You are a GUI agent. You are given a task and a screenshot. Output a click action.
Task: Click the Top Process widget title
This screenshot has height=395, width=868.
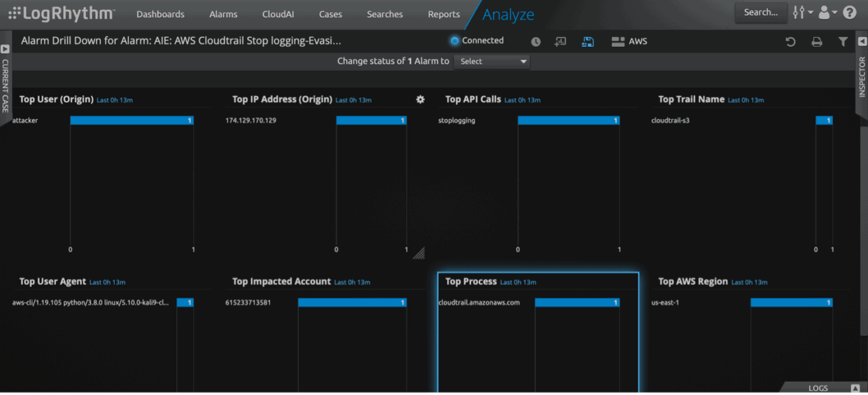pos(471,282)
